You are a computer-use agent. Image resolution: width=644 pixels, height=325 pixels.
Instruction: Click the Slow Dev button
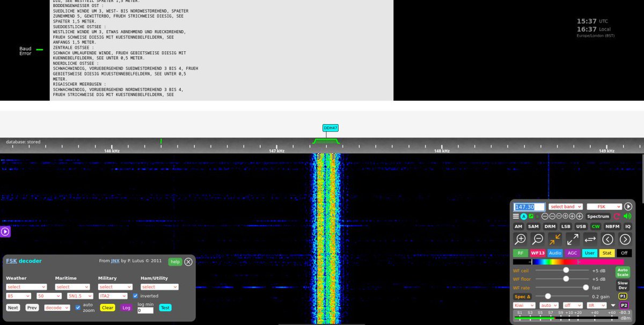pyautogui.click(x=623, y=285)
